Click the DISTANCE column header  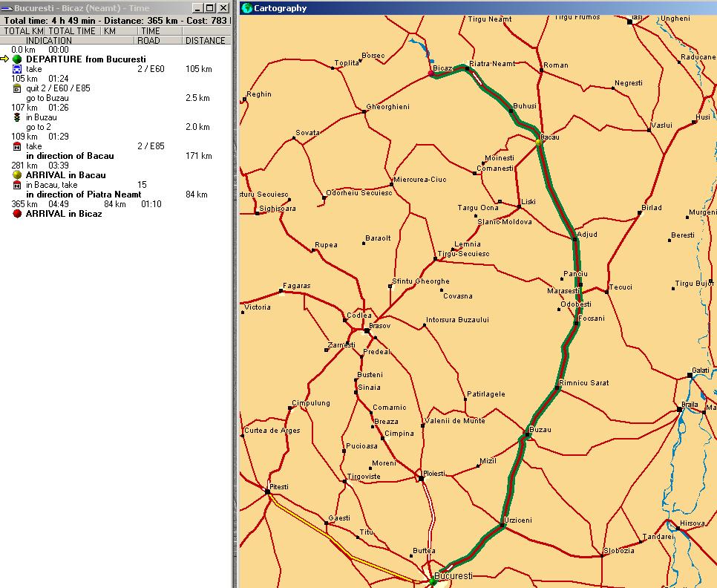[x=206, y=41]
